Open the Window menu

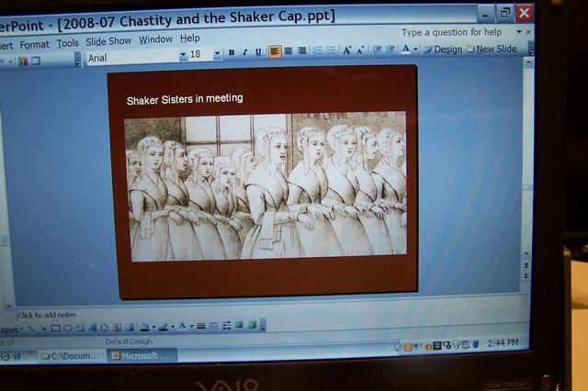coord(155,39)
